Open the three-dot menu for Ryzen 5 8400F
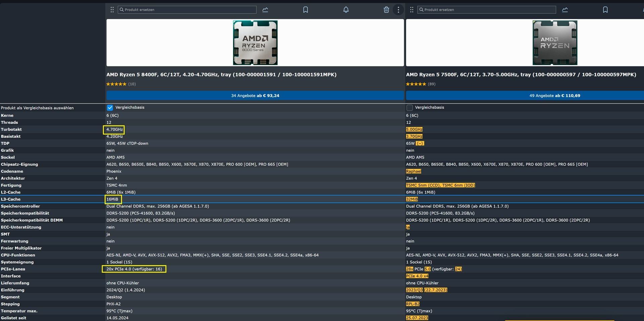The image size is (644, 321). coord(398,10)
